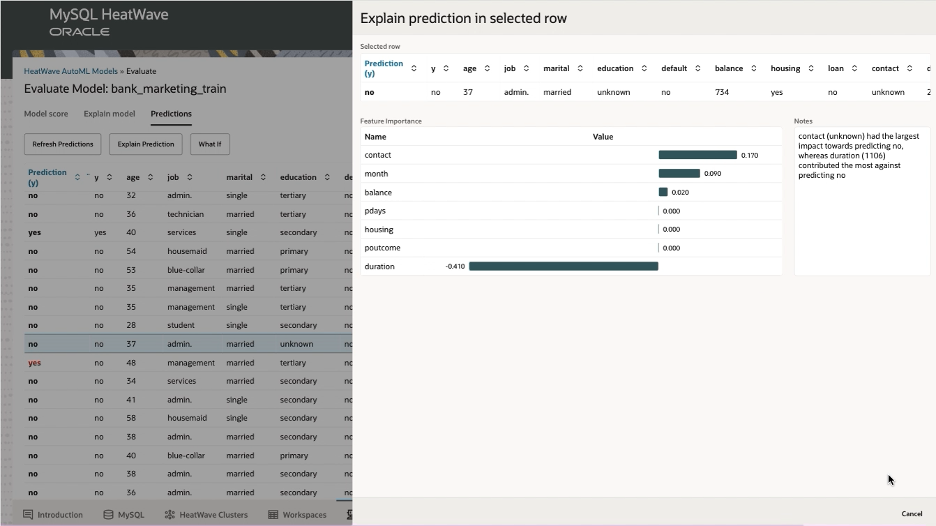Click the Introduction icon in bottom bar
The width and height of the screenshot is (936, 526).
28,515
